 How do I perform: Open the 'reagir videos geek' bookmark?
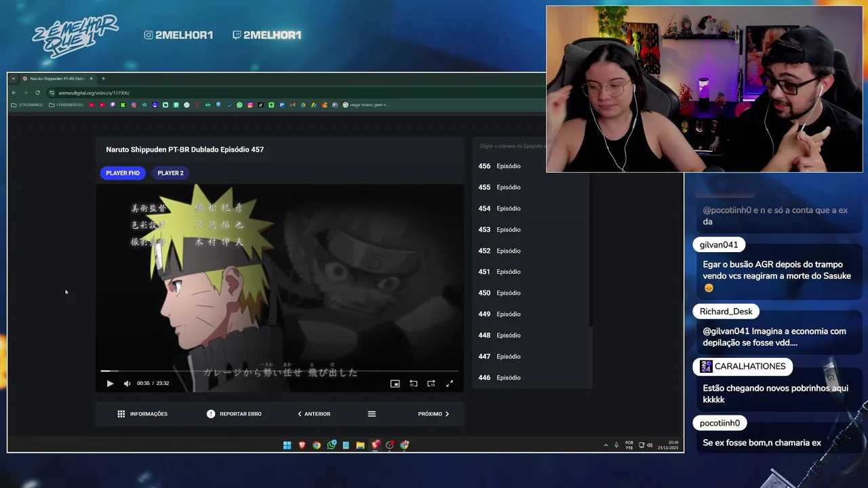pyautogui.click(x=366, y=105)
